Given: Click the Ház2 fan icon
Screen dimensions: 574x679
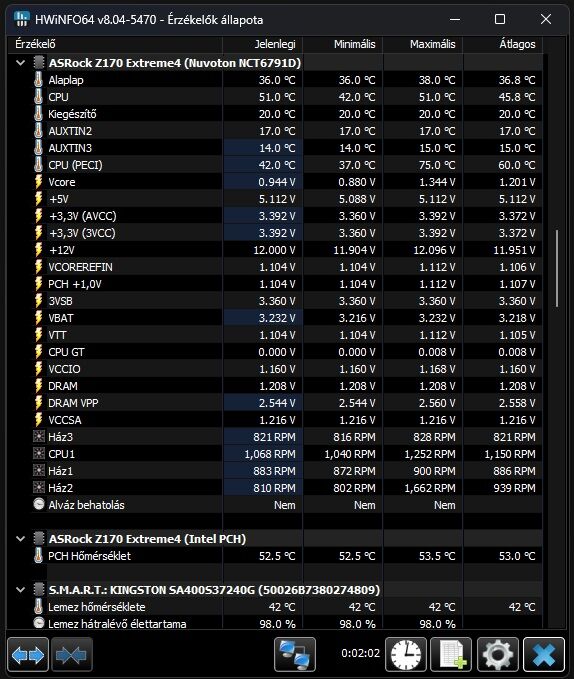Looking at the screenshot, I should pos(39,488).
